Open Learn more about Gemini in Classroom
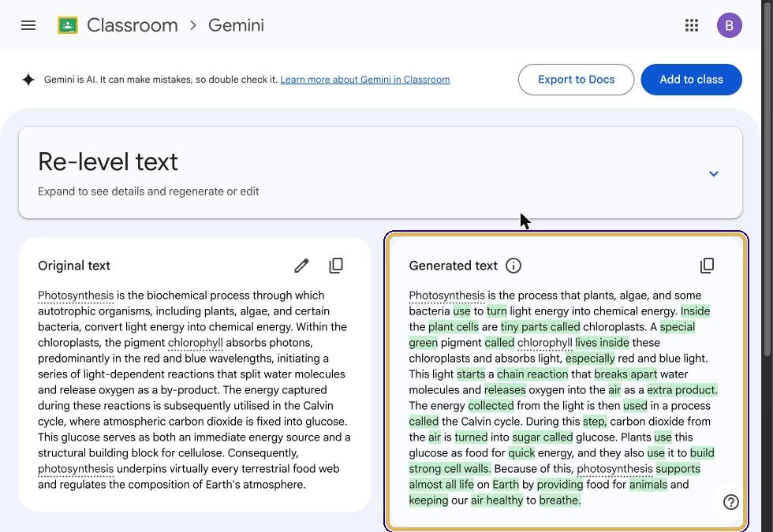The image size is (773, 532). click(364, 80)
